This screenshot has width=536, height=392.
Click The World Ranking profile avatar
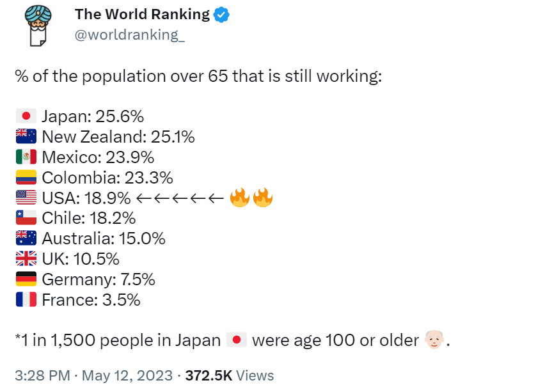[36, 25]
